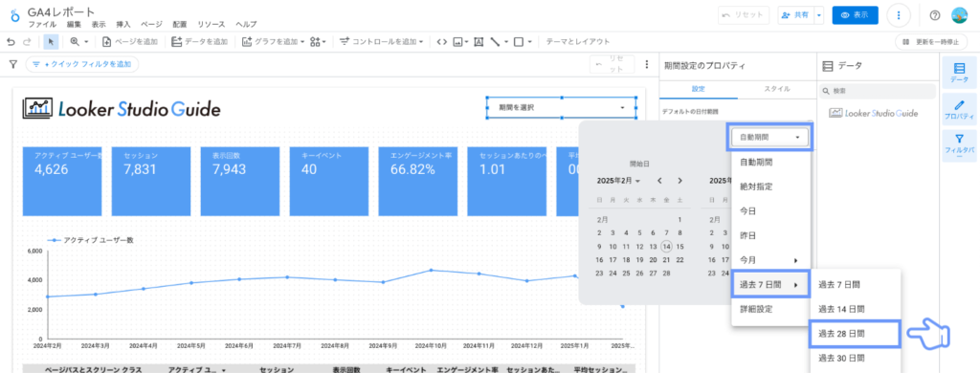Viewport: 980px width, 373px height.
Task: Click ページを追加 to add a page
Action: click(x=130, y=42)
